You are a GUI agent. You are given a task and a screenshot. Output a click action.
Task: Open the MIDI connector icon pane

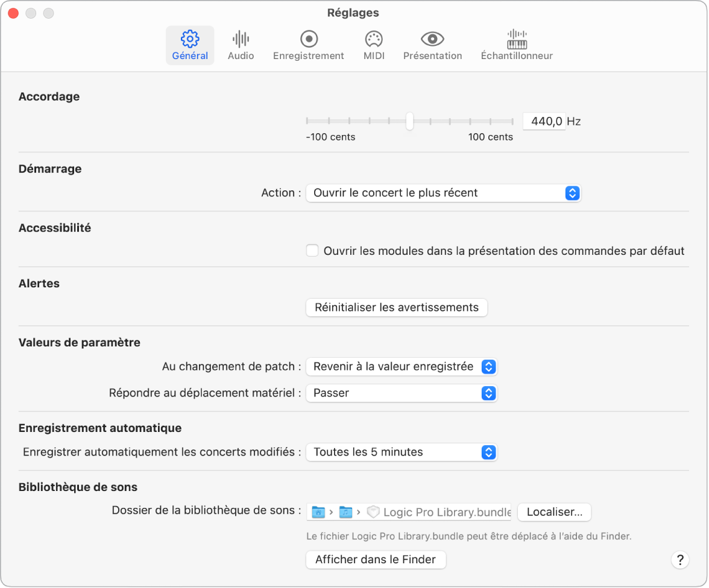click(x=374, y=40)
